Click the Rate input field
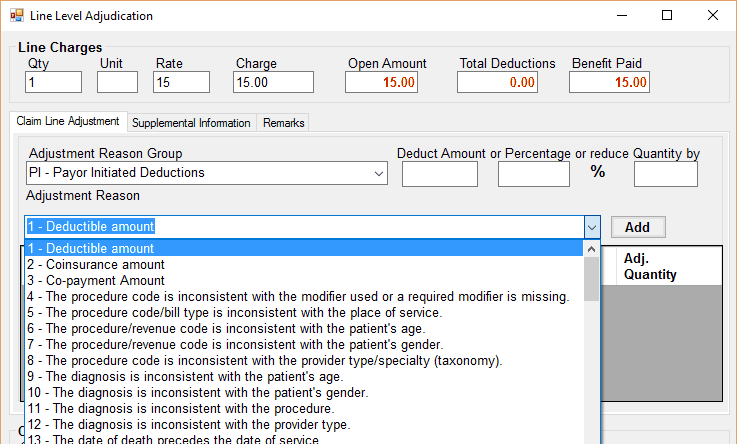 [x=181, y=82]
